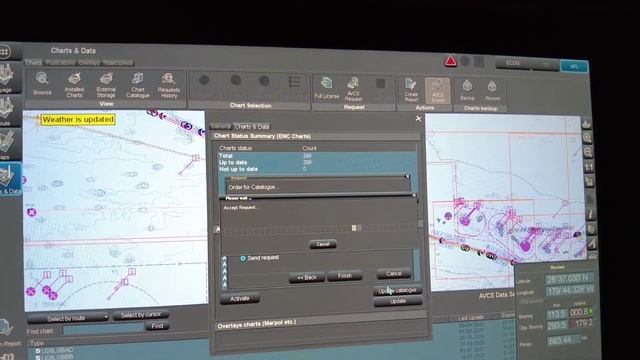Screen dimensions: 640x360
Task: Open the Browse charts tool
Action: click(x=42, y=84)
